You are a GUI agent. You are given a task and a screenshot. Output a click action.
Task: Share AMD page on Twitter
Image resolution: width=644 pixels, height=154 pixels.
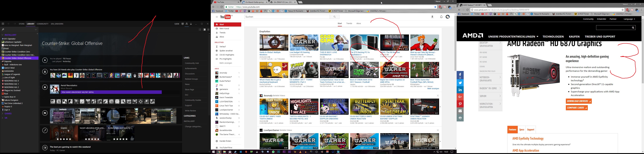tap(460, 83)
